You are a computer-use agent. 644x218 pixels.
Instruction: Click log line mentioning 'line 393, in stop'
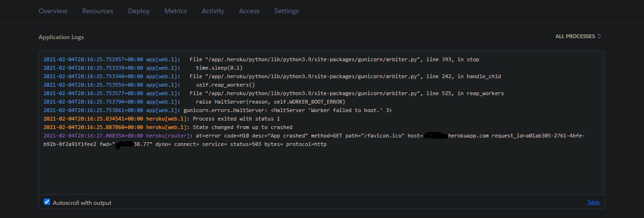pos(261,59)
